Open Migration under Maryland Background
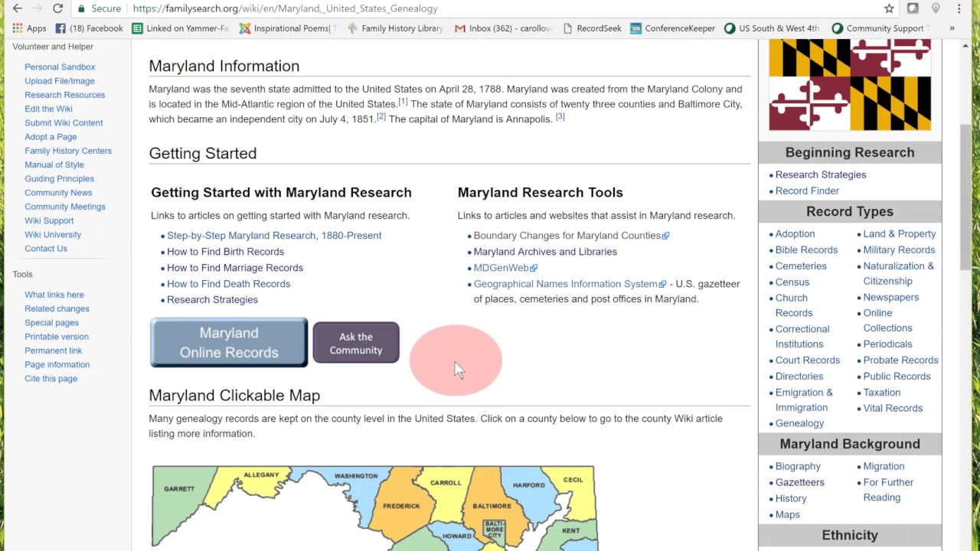 pos(884,467)
